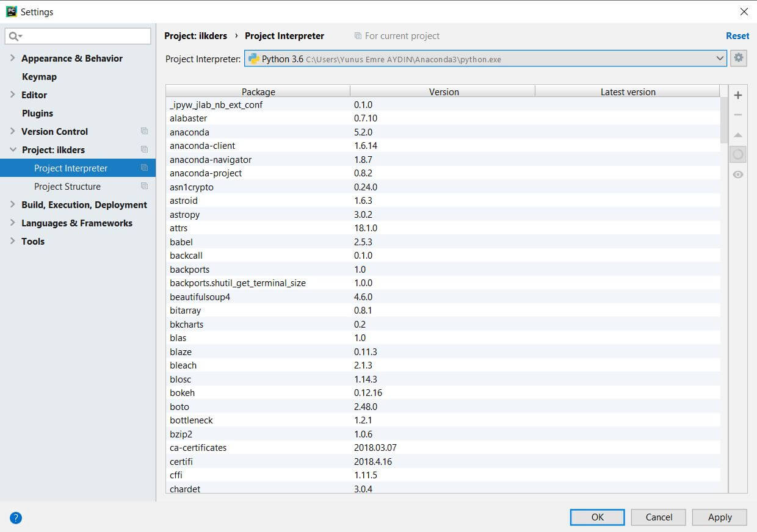The height and width of the screenshot is (532, 757).
Task: Click the gear icon beside the interpreter dropdown
Action: (x=739, y=58)
